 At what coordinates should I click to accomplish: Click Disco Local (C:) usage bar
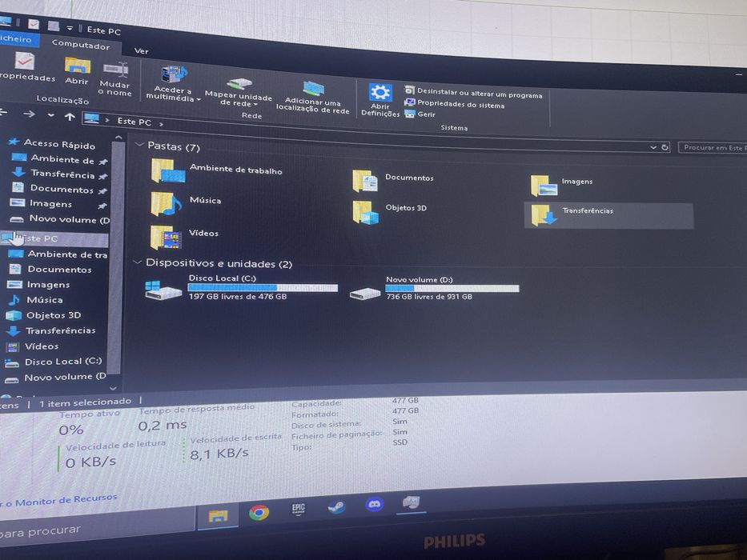263,288
